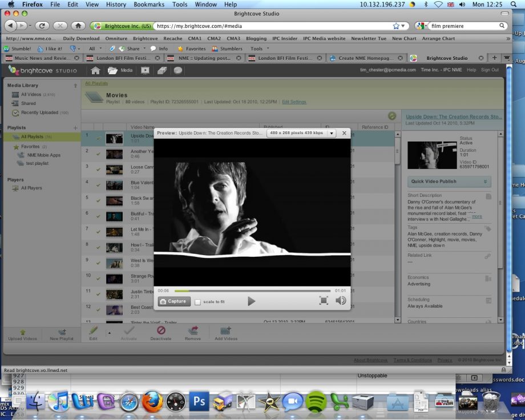Show more bookmarks with the chevron
This screenshot has width=525, height=420.
[508, 38]
